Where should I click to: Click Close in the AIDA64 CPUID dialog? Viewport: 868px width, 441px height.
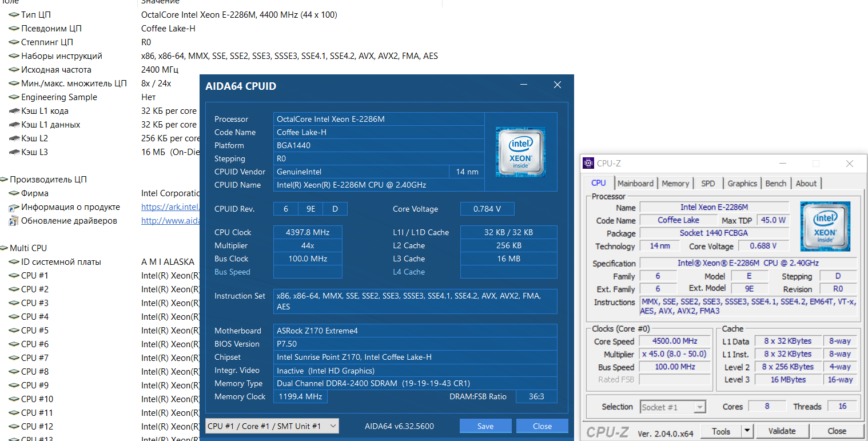[542, 426]
